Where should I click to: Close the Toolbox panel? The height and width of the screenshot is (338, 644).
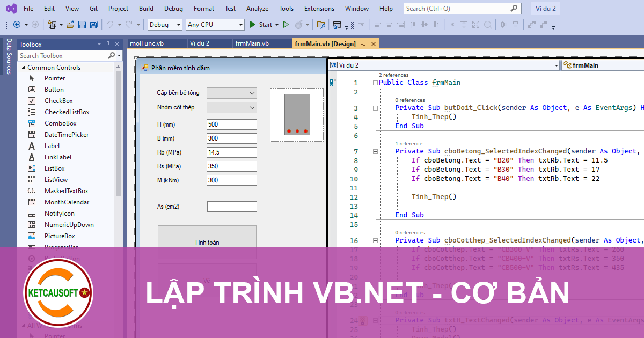pyautogui.click(x=117, y=44)
